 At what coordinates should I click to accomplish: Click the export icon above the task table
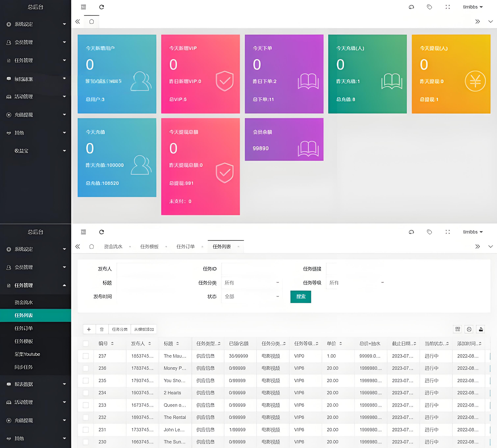pyautogui.click(x=469, y=329)
